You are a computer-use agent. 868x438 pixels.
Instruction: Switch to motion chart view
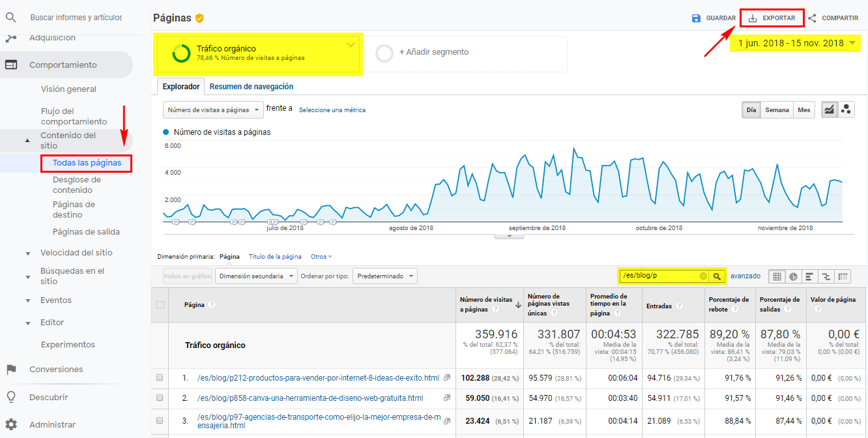[846, 110]
